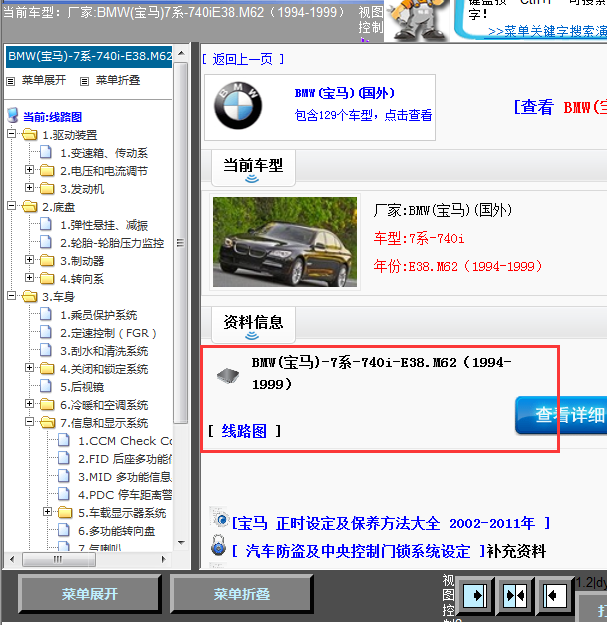Click top 菜单展开 option in sidebar
This screenshot has width=607, height=625.
tap(43, 80)
